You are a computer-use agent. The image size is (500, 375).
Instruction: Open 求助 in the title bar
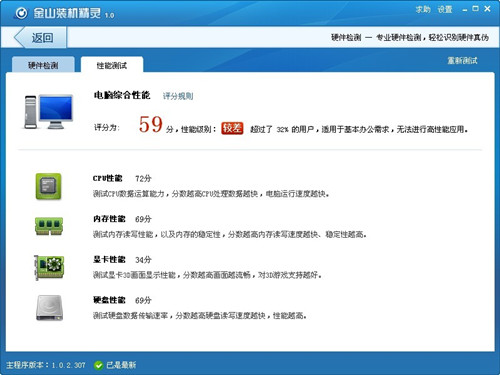pos(423,9)
